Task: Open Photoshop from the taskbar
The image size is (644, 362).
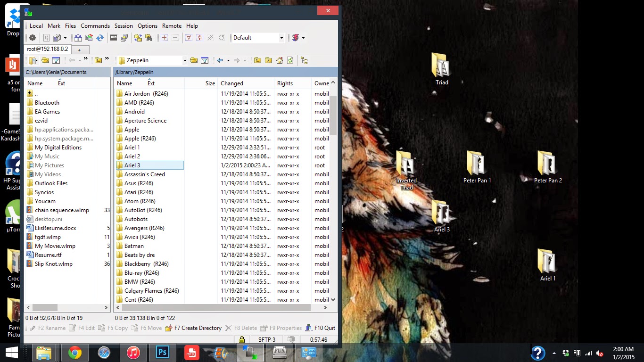Action: pos(163,353)
